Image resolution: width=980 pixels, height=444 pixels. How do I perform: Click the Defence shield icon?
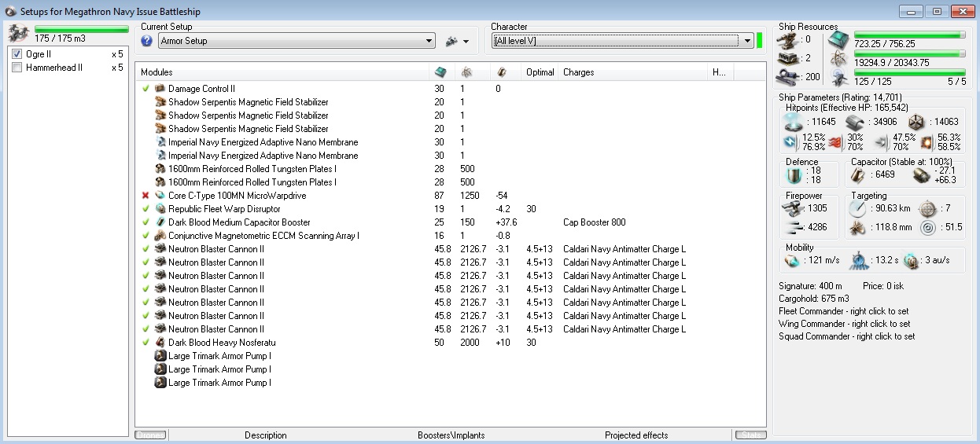[x=794, y=174]
